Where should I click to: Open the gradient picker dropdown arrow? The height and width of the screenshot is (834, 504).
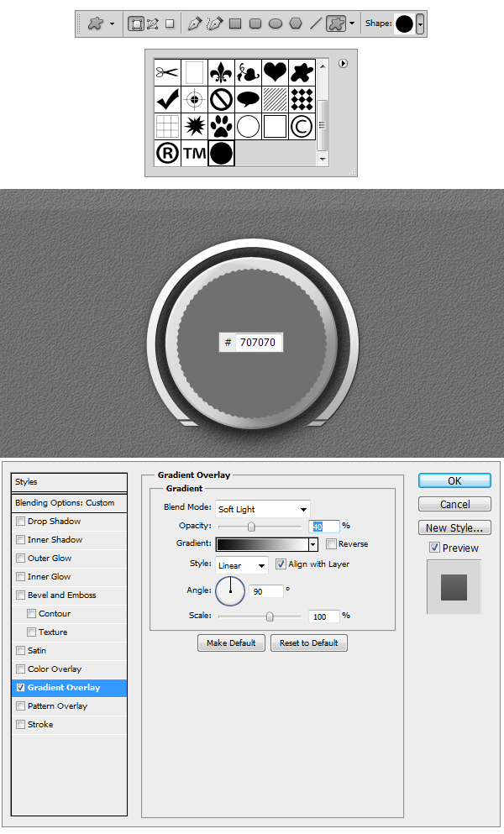click(313, 544)
